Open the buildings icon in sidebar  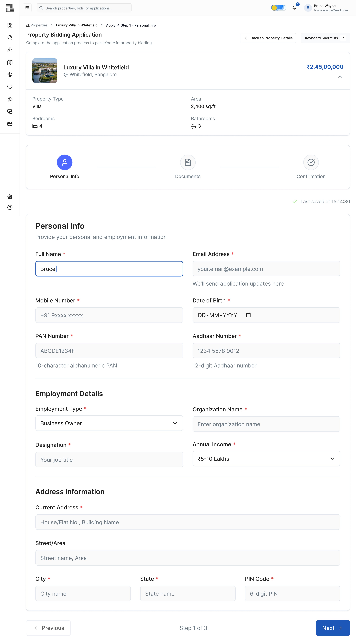point(10,50)
